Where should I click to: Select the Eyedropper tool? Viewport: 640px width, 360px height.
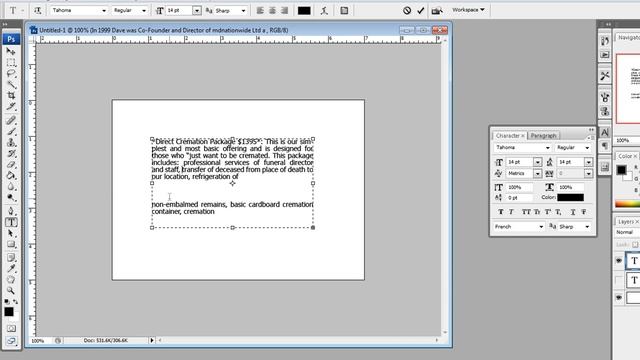pos(11,269)
